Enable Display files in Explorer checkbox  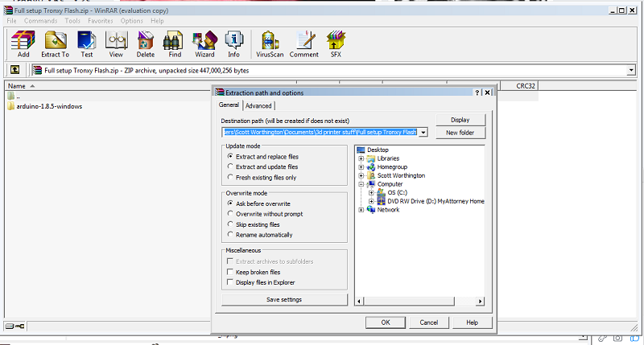coord(230,282)
